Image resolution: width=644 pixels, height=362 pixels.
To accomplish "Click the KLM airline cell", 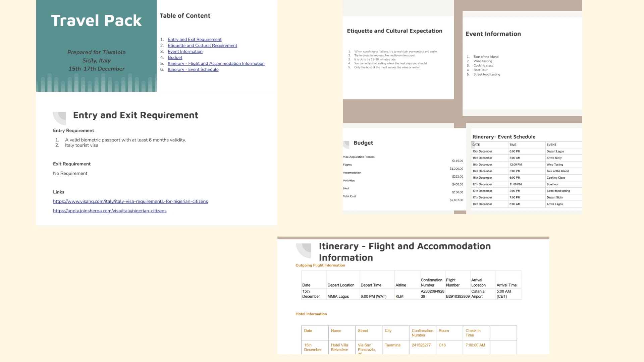I will pos(399,296).
